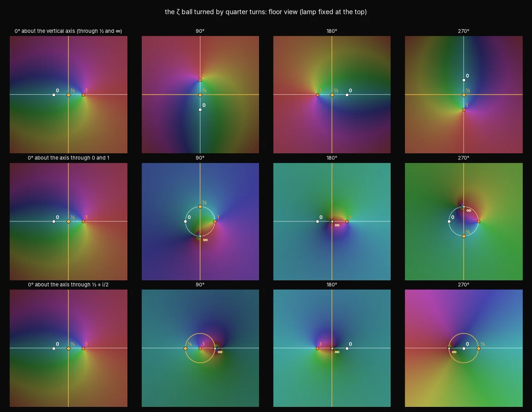Screen dimensions: 532x412
Task: Click the white 0 marker in the ½ ± i/2 axis 180° panel
Action: click(347, 348)
